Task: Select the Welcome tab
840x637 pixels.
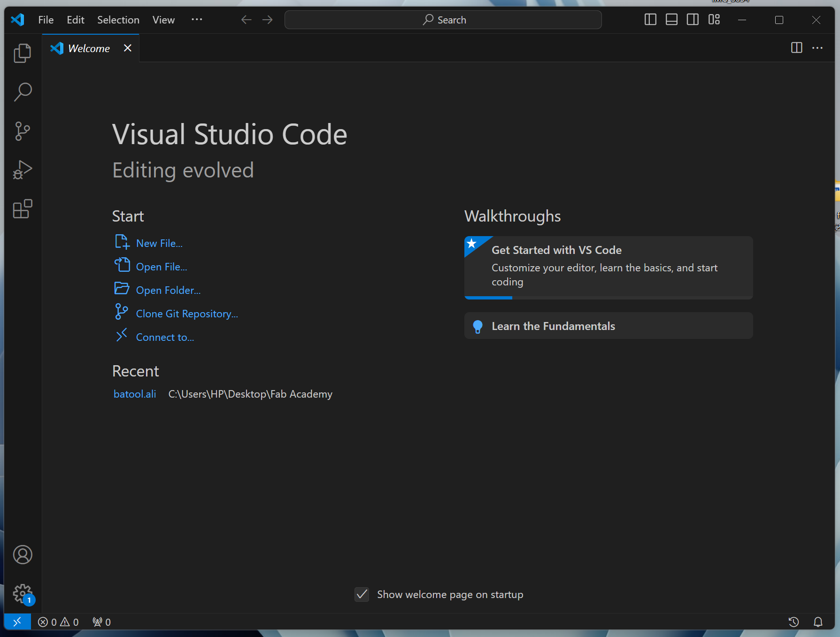Action: pyautogui.click(x=91, y=48)
